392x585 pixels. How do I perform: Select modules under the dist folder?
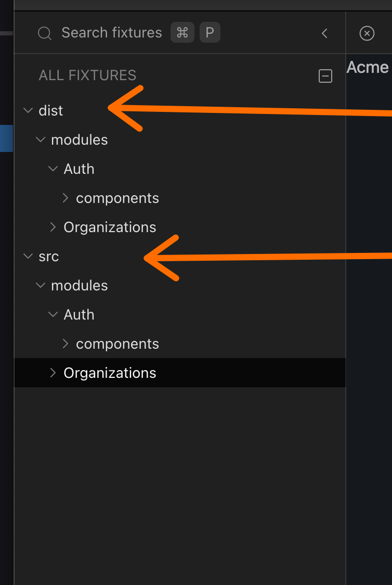point(79,139)
